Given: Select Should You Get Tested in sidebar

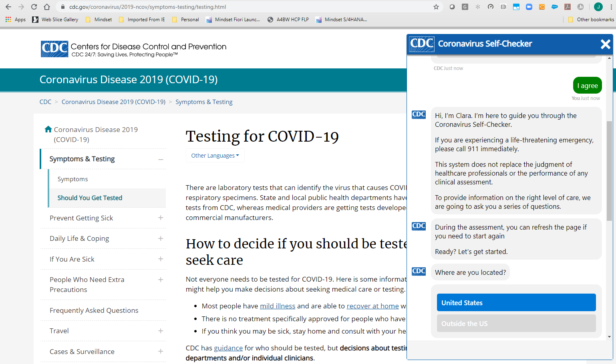Looking at the screenshot, I should [x=90, y=198].
